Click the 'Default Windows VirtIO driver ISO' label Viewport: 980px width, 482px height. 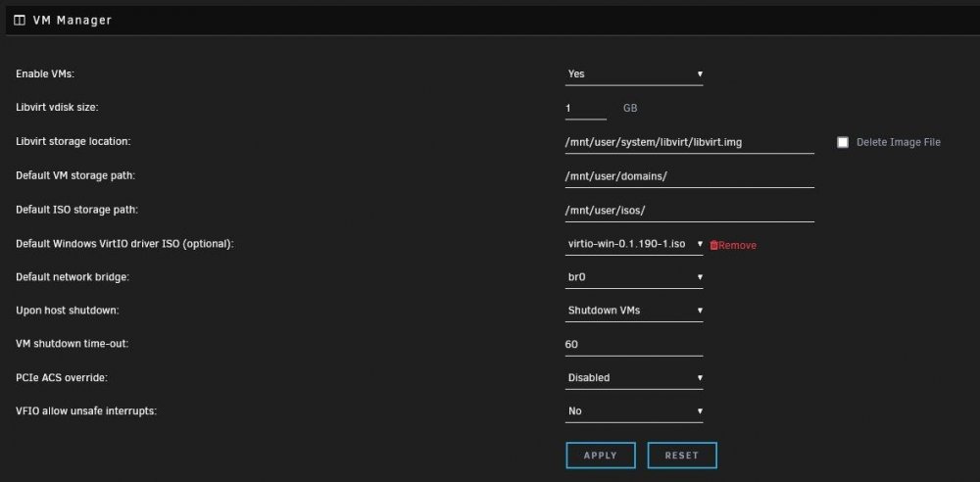[124, 244]
